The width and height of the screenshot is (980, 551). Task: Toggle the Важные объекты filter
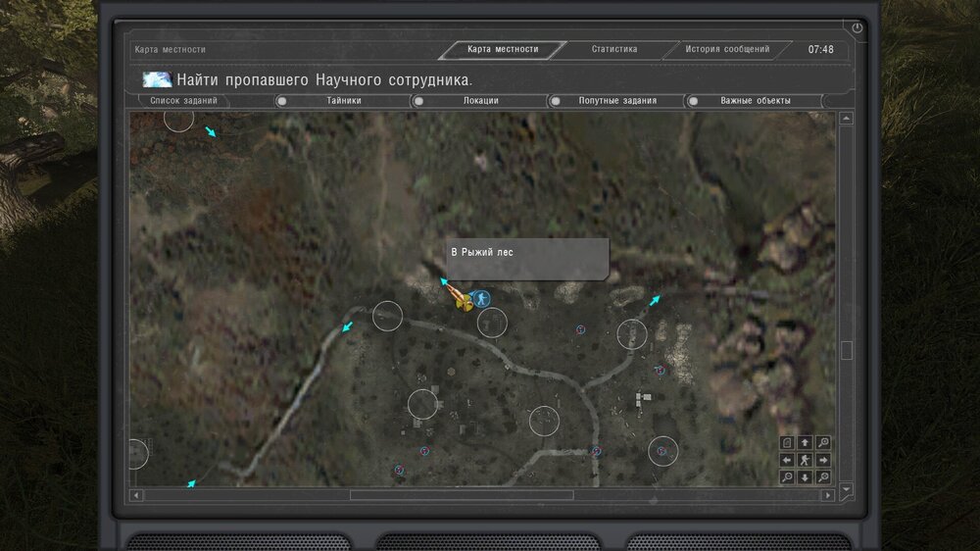point(693,101)
